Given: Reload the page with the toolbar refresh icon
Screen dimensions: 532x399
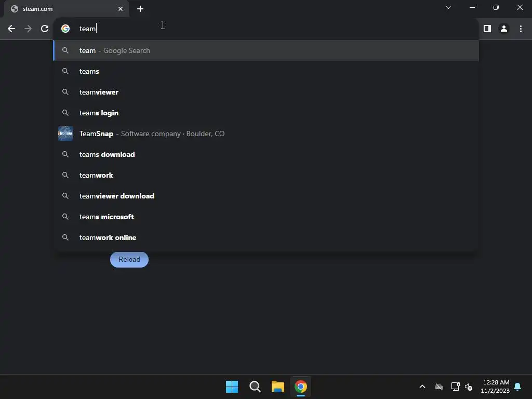Looking at the screenshot, I should coord(45,29).
